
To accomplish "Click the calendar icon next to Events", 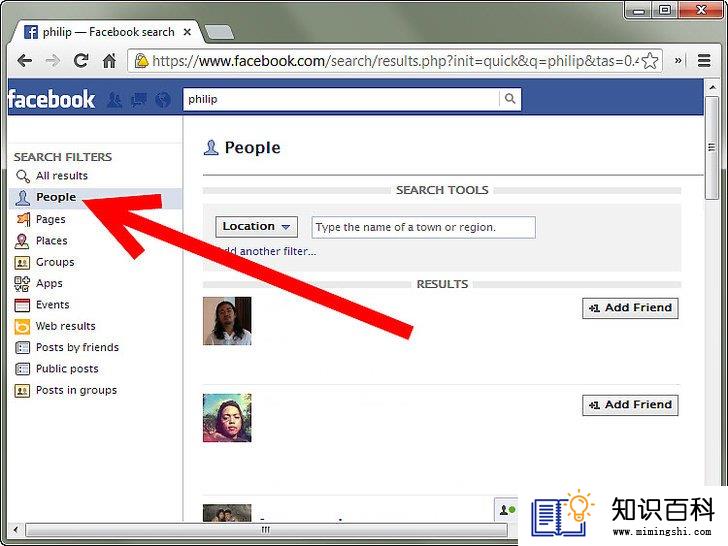I will tap(22, 305).
